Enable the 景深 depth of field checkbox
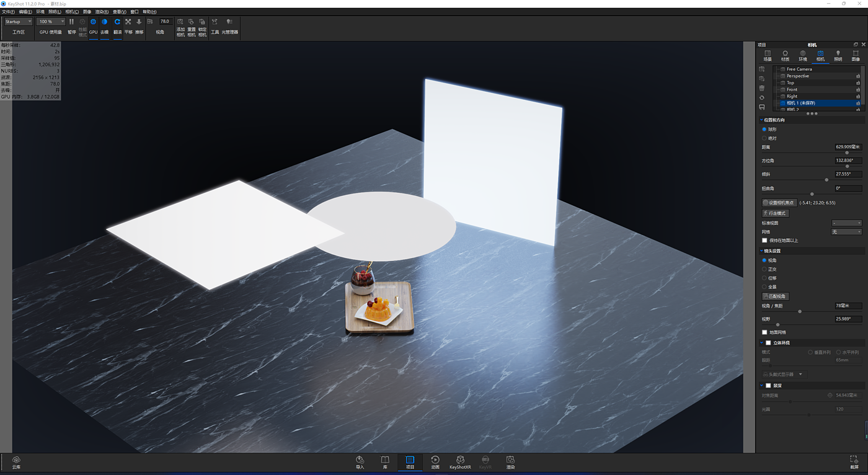Viewport: 868px width, 475px height. point(768,386)
